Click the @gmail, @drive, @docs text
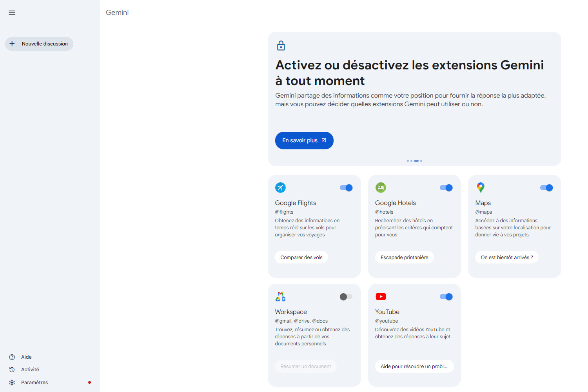 (301, 321)
